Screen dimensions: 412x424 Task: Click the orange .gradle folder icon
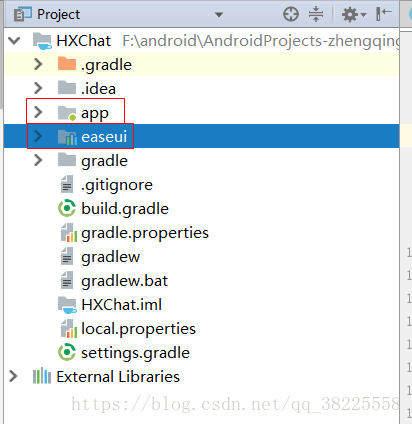[67, 63]
